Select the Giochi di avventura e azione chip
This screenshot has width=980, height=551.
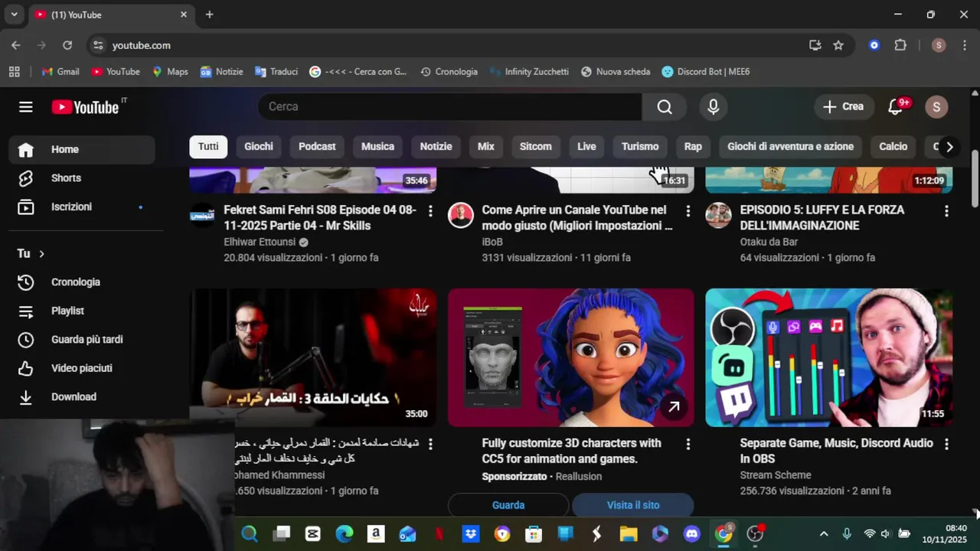[790, 147]
